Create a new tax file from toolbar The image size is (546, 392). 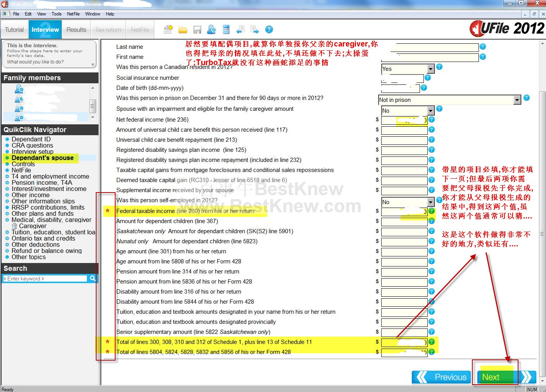point(168,29)
